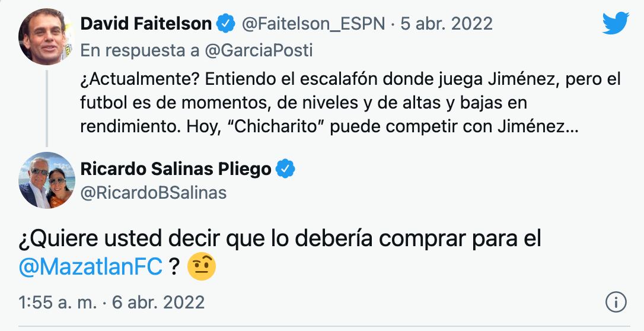Open Ricardo Salinas Pliego's profile photo
The image size is (644, 331).
click(46, 180)
